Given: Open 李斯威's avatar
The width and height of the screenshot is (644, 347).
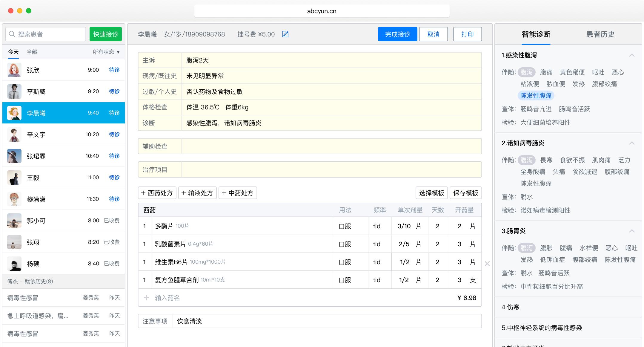Looking at the screenshot, I should pyautogui.click(x=14, y=91).
